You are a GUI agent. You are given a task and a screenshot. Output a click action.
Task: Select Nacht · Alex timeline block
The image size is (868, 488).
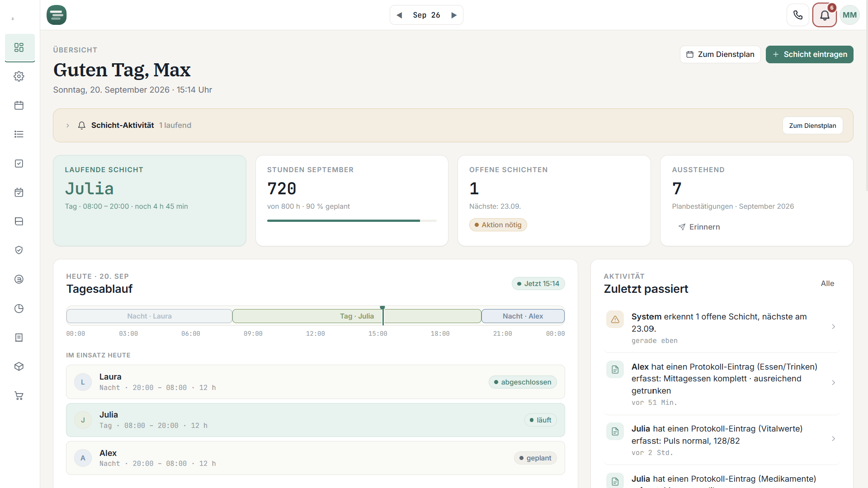click(x=523, y=316)
